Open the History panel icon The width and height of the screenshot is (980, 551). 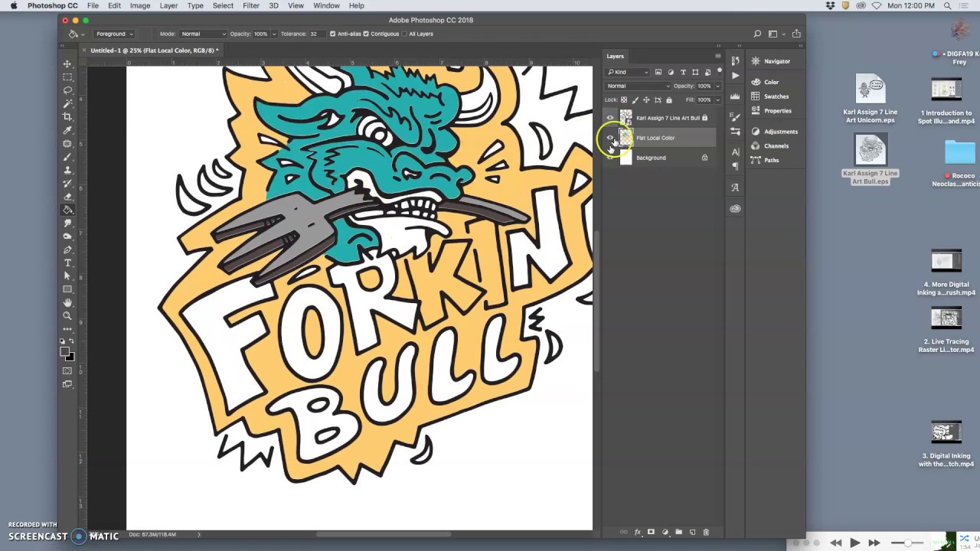[x=735, y=61]
